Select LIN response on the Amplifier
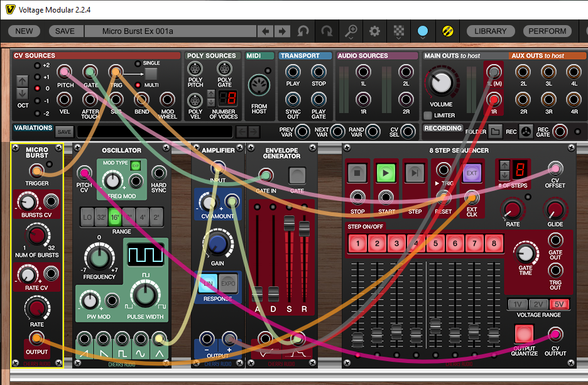This screenshot has height=385, width=588. coord(208,284)
